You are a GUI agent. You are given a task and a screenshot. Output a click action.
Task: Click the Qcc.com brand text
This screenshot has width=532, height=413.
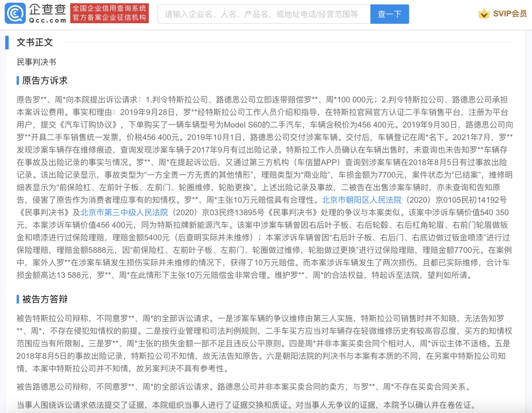[x=48, y=20]
